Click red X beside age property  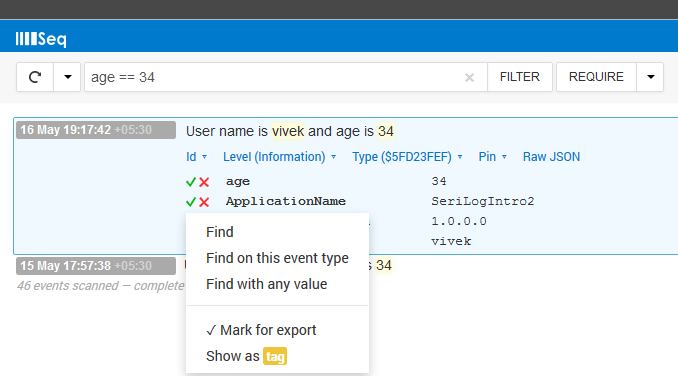point(204,182)
